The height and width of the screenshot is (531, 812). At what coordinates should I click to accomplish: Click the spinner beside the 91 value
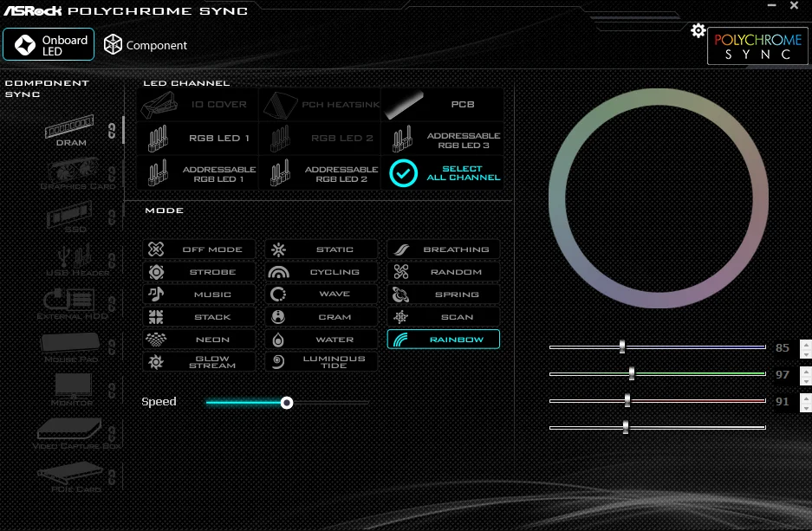pyautogui.click(x=805, y=402)
